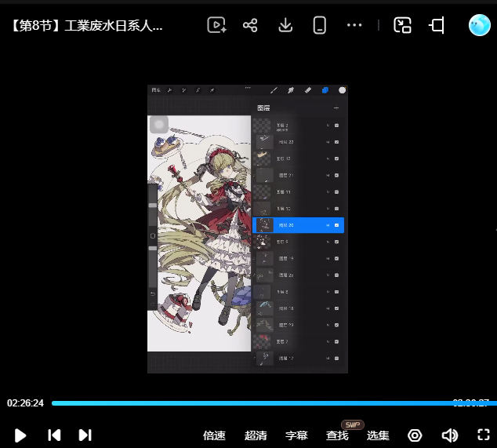Image resolution: width=497 pixels, height=448 pixels.
Task: Open blend mode letter of 图层 18
Action: [x=328, y=308]
